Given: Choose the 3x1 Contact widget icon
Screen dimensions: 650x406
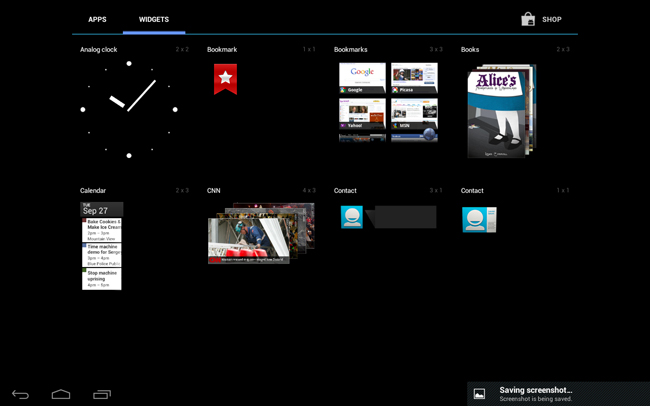Looking at the screenshot, I should pyautogui.click(x=352, y=217).
